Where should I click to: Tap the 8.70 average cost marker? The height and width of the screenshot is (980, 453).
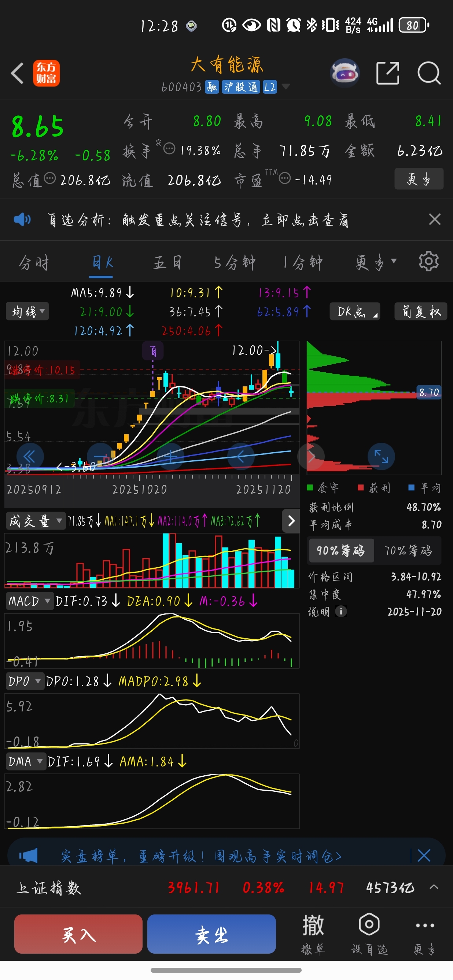pyautogui.click(x=429, y=392)
